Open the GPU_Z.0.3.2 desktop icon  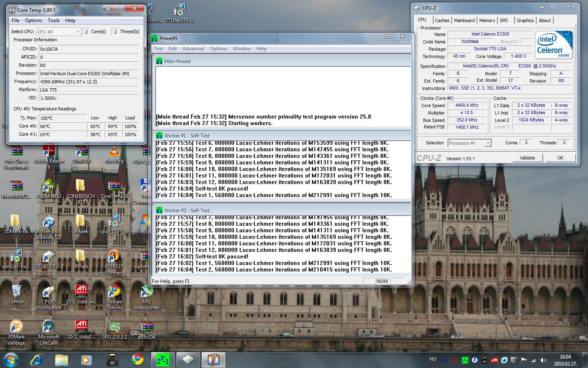point(114,330)
